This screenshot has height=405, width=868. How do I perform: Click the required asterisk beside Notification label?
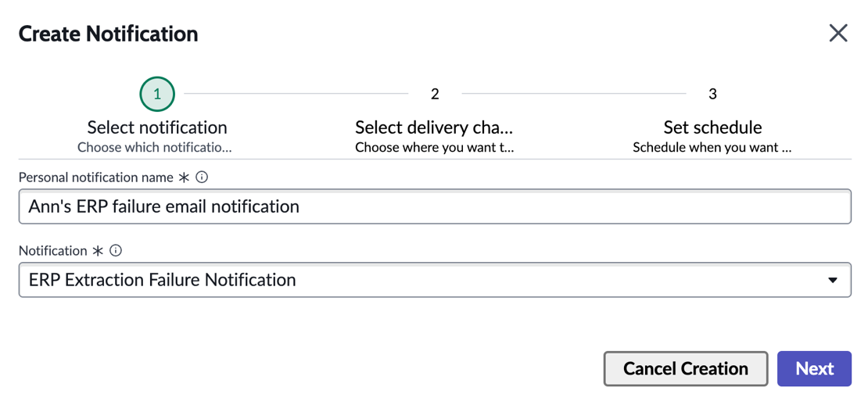coord(98,251)
